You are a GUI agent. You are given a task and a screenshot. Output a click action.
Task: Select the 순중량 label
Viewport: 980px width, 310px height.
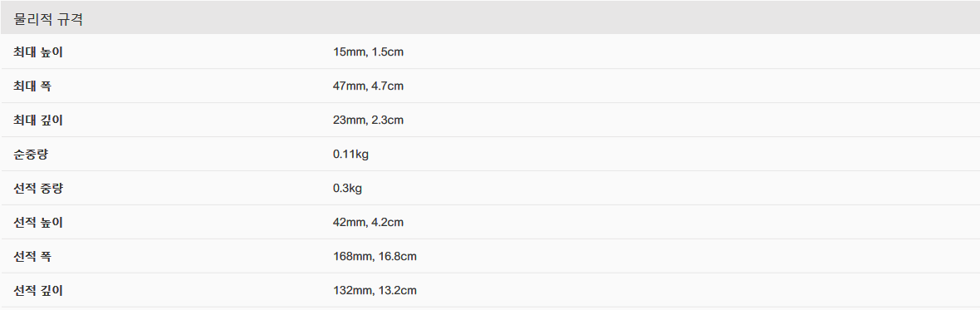[31, 154]
